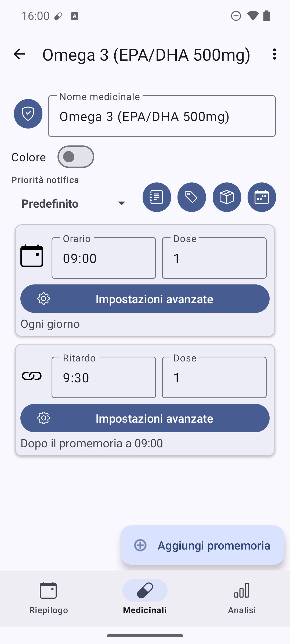Open Impostazioni avanzate for 09:00 reminder

tap(145, 299)
